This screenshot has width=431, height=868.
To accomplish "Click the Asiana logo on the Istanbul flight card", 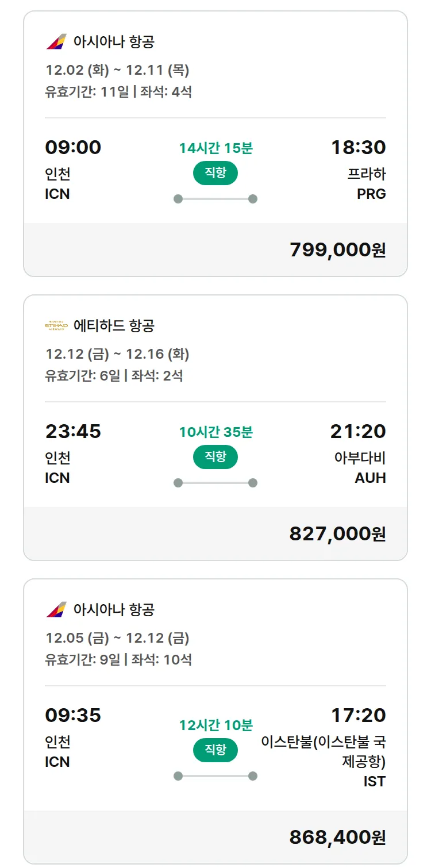I will tap(56, 609).
